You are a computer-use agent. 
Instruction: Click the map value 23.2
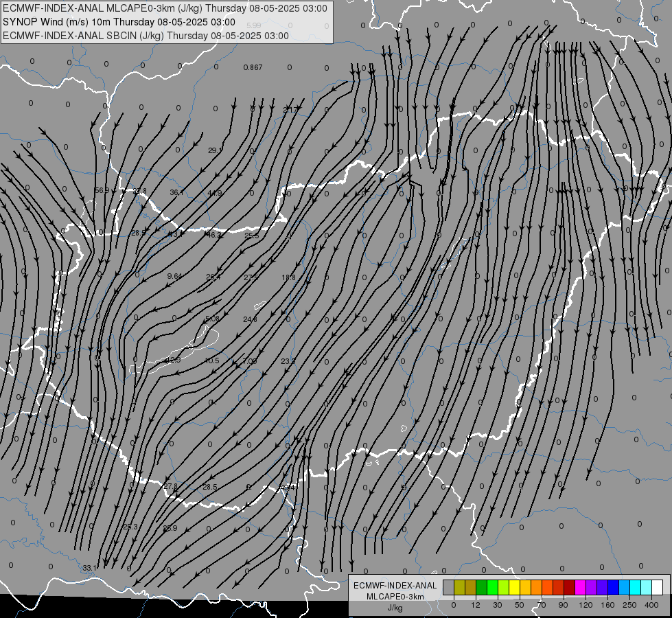tap(288, 362)
